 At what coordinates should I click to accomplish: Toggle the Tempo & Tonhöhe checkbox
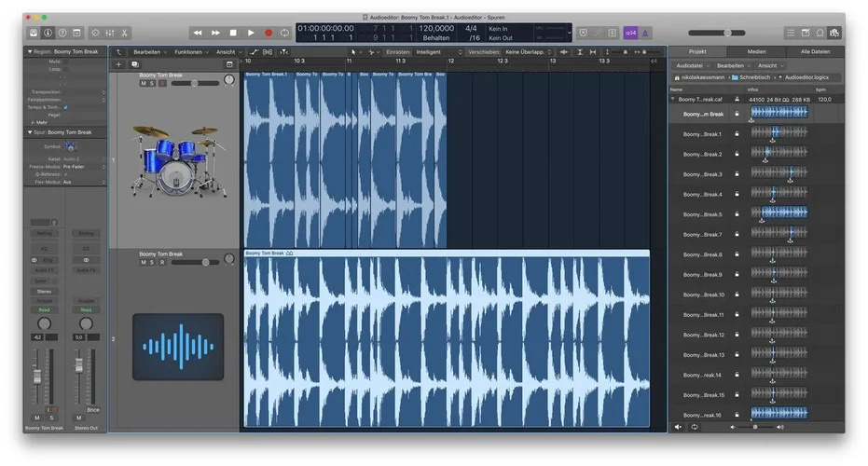tap(65, 107)
